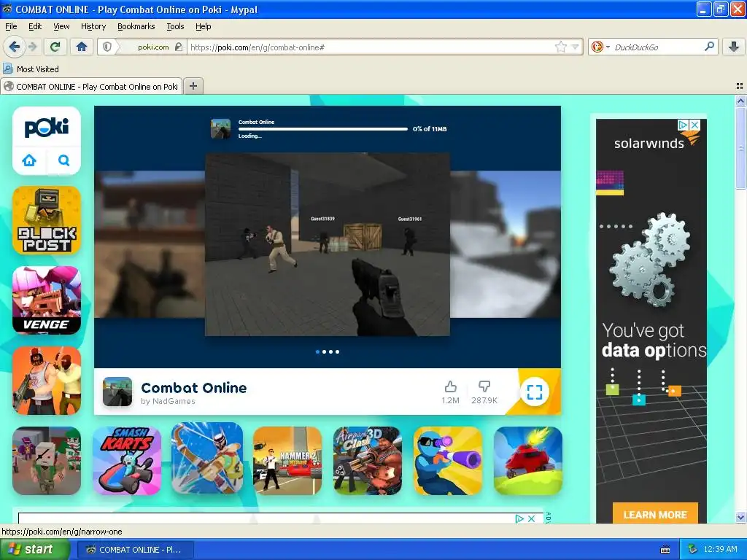Screen dimensions: 747x560
Task: Open the Windows start button
Action: point(34,550)
